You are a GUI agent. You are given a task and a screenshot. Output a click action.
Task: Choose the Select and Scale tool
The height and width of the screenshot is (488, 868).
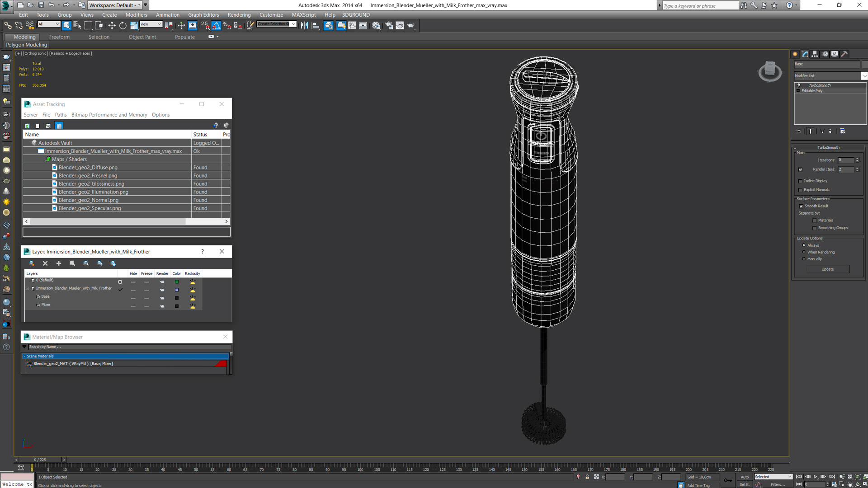134,25
